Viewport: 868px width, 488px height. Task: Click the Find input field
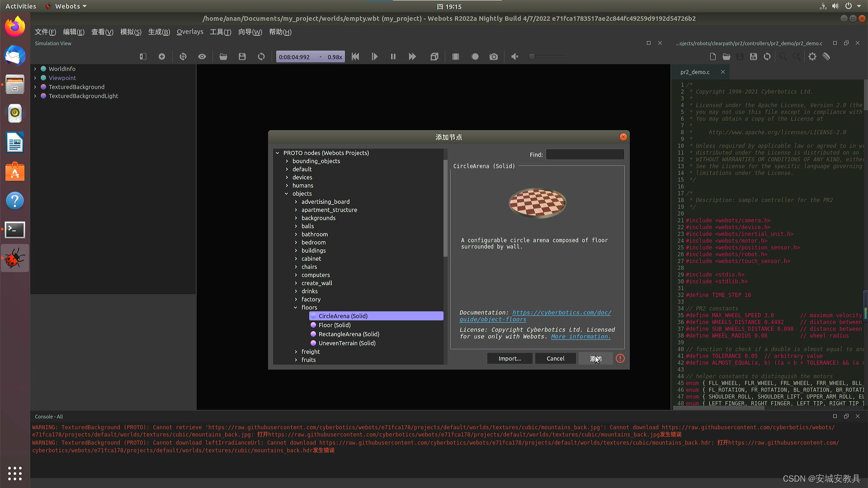pyautogui.click(x=585, y=155)
